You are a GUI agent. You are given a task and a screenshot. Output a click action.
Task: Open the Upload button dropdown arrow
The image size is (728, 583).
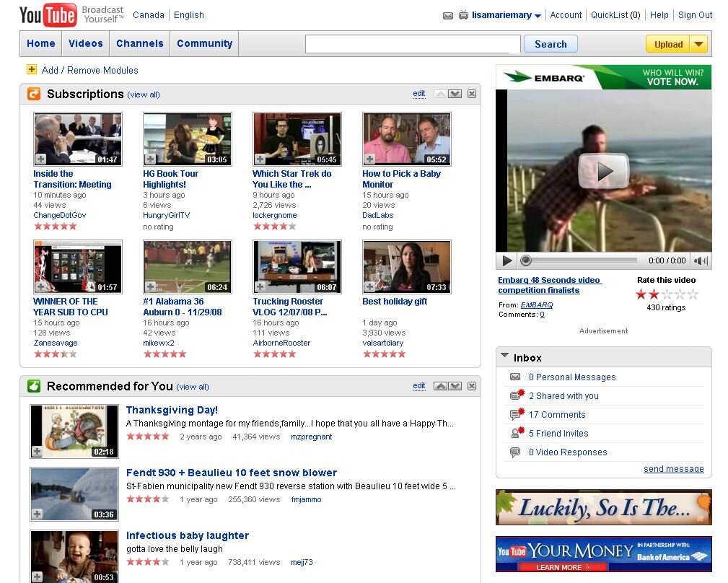pos(698,44)
